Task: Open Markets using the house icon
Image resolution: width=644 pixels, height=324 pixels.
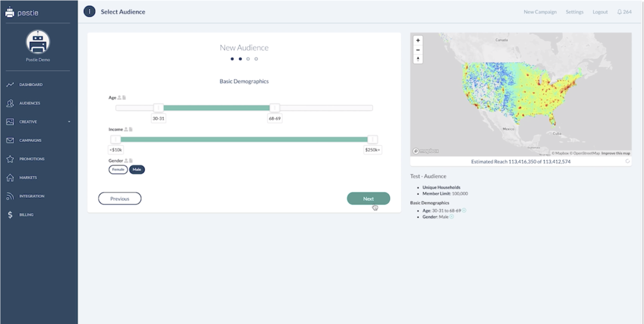Action: tap(10, 178)
